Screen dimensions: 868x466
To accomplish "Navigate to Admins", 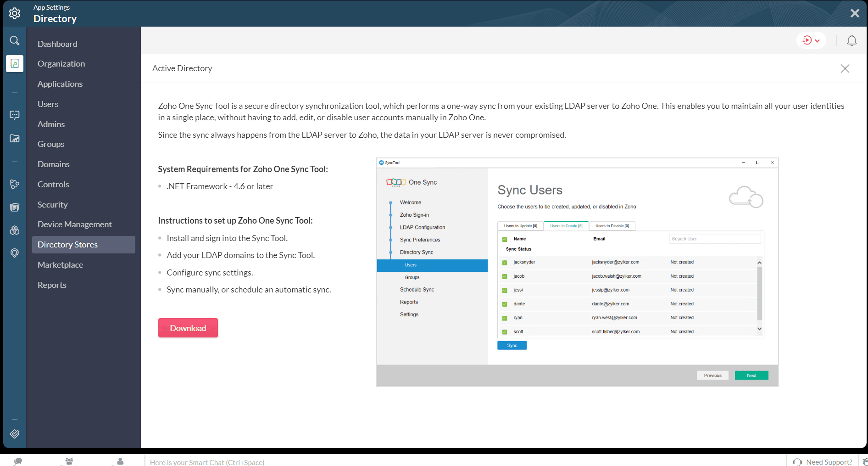I will click(x=51, y=124).
